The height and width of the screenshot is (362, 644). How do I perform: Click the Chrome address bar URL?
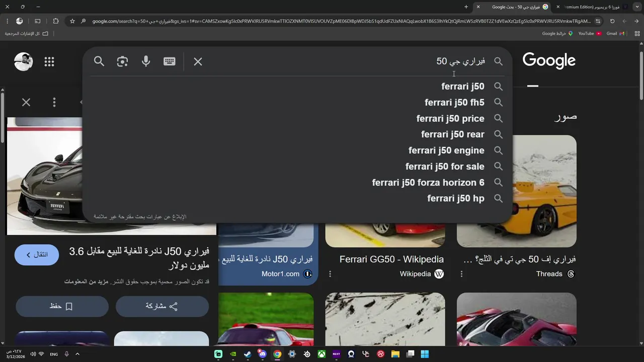click(341, 21)
